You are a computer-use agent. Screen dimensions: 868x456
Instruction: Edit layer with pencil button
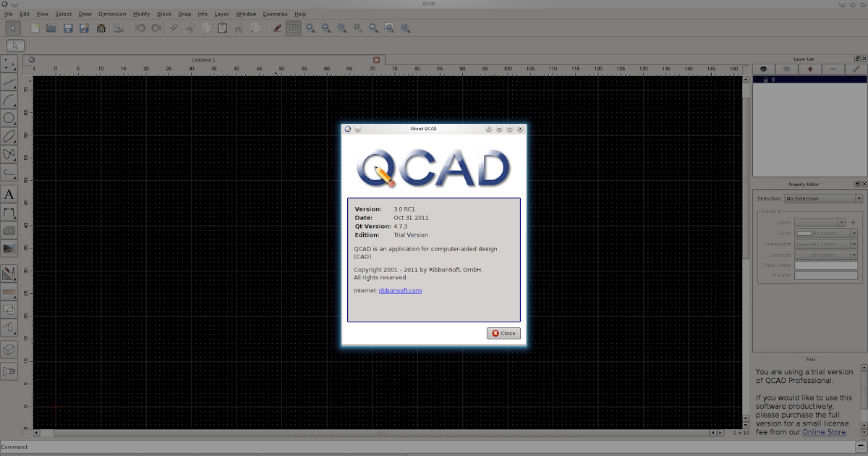[856, 69]
